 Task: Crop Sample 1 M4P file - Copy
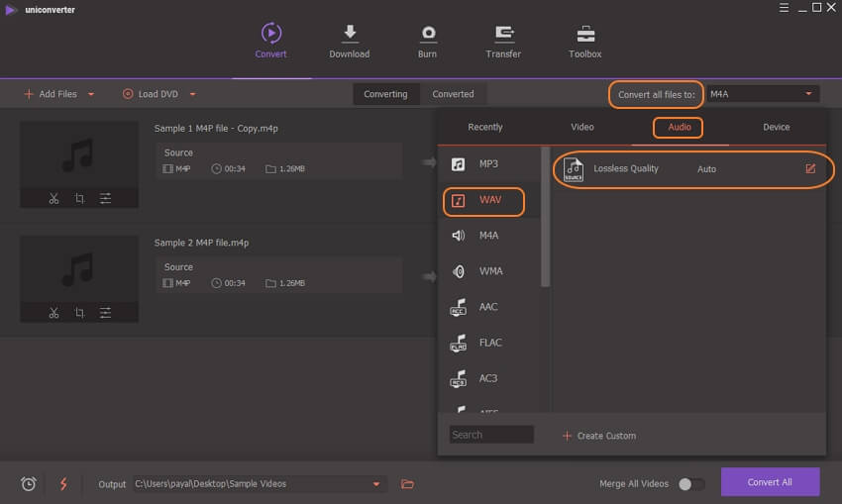(x=79, y=199)
